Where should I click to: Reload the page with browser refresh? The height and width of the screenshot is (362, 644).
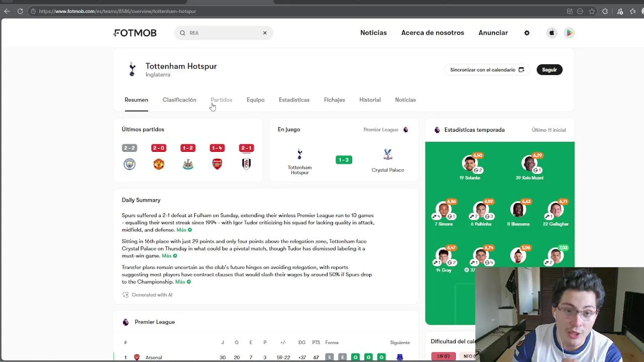coord(20,11)
